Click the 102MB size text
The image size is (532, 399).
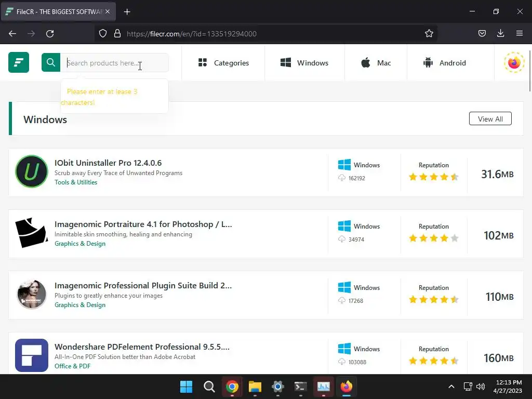pyautogui.click(x=499, y=235)
